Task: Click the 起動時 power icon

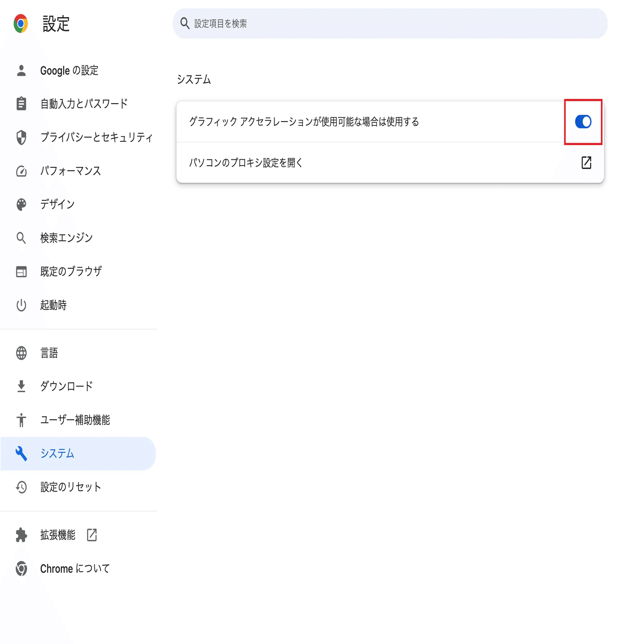Action: [21, 305]
